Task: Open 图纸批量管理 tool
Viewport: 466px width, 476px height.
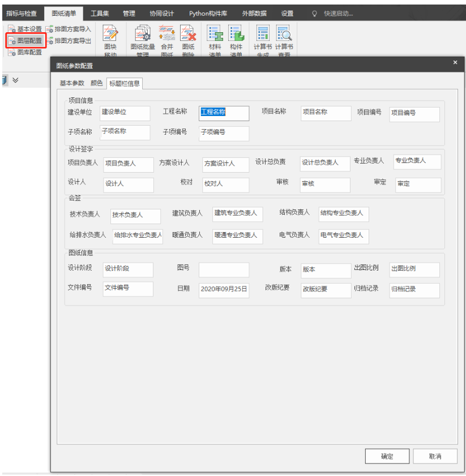Action: click(142, 35)
